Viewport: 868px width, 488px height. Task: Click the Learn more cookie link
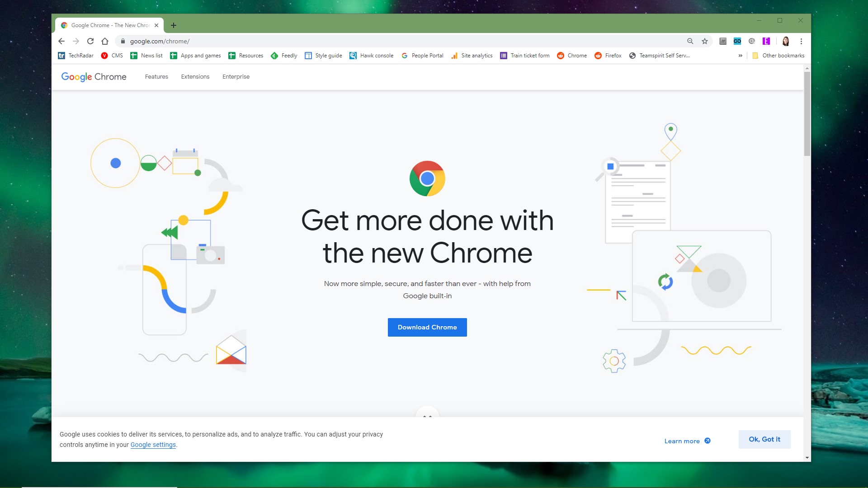(683, 441)
